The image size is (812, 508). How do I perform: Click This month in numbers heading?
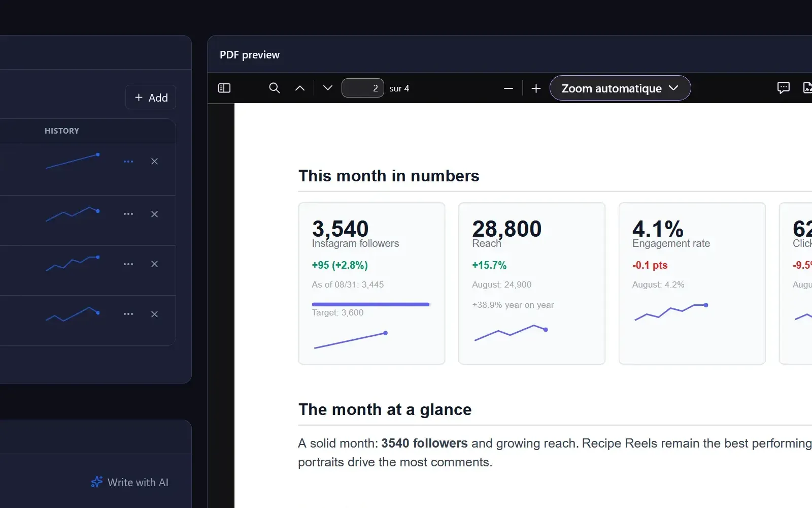coord(389,176)
